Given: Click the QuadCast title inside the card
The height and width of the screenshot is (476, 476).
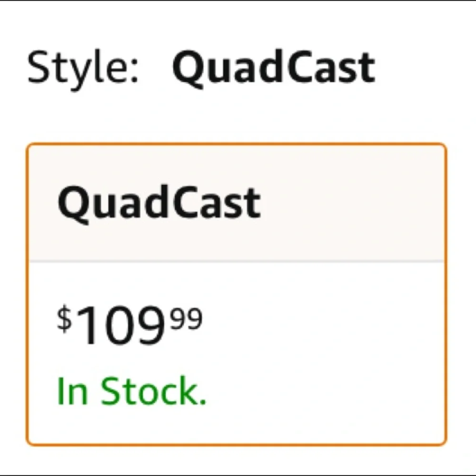Looking at the screenshot, I should (159, 204).
